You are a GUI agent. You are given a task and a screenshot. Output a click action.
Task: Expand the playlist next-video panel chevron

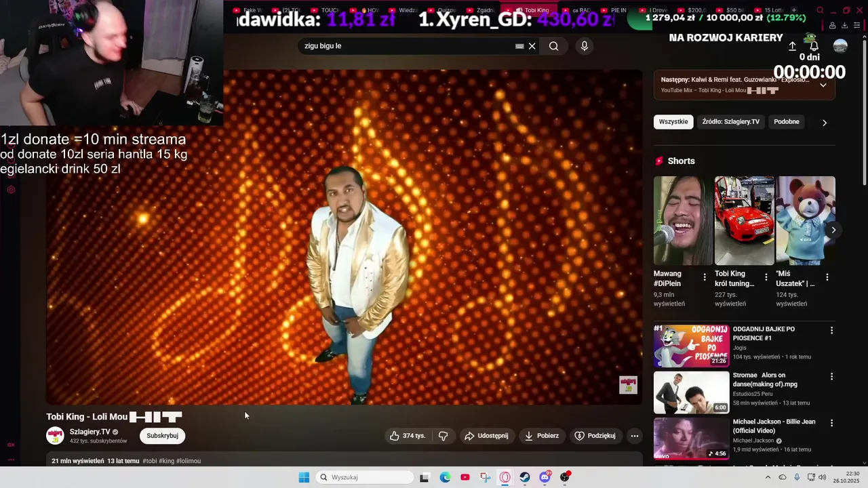point(823,85)
